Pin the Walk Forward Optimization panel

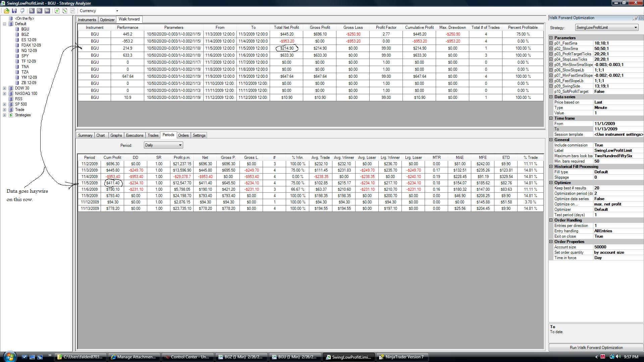(635, 18)
